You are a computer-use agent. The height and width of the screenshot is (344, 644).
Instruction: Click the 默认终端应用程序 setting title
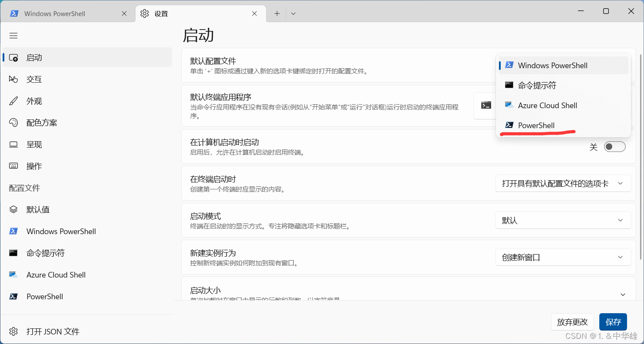click(221, 97)
